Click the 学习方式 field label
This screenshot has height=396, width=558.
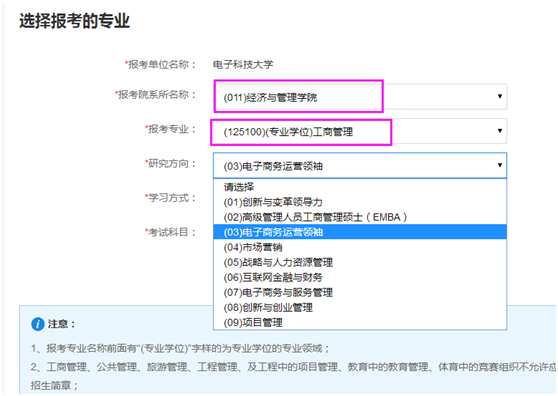170,198
